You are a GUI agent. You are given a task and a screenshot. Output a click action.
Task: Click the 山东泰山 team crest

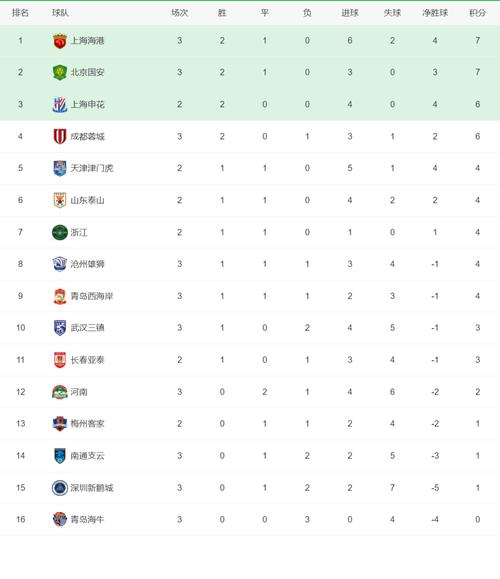(x=59, y=200)
